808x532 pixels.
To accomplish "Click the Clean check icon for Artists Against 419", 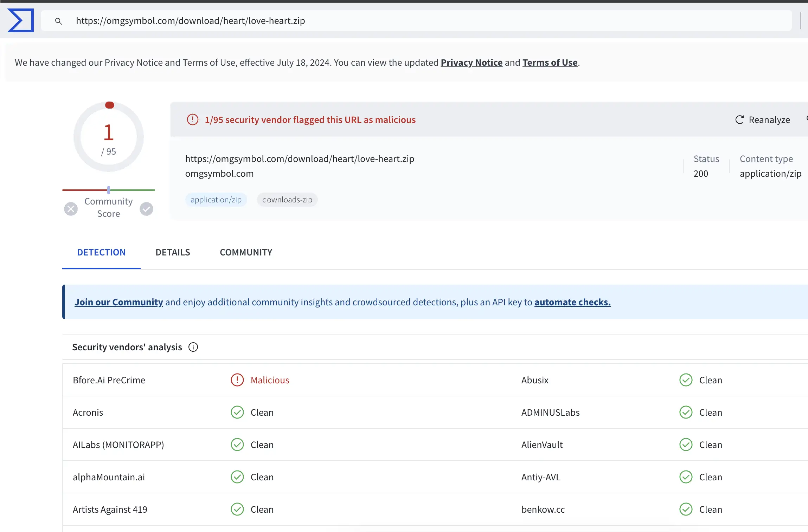I will click(x=237, y=509).
